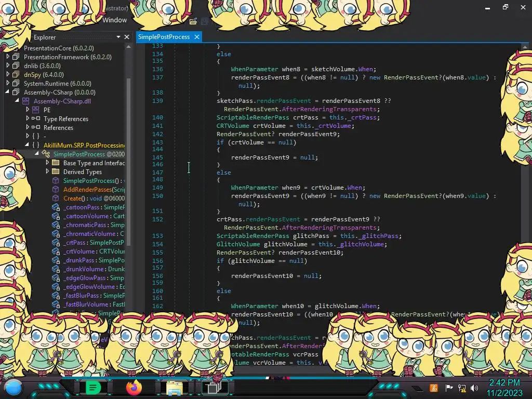Click the _cartoonPass field icon
Image resolution: width=532 pixels, height=399 pixels.
click(x=56, y=207)
